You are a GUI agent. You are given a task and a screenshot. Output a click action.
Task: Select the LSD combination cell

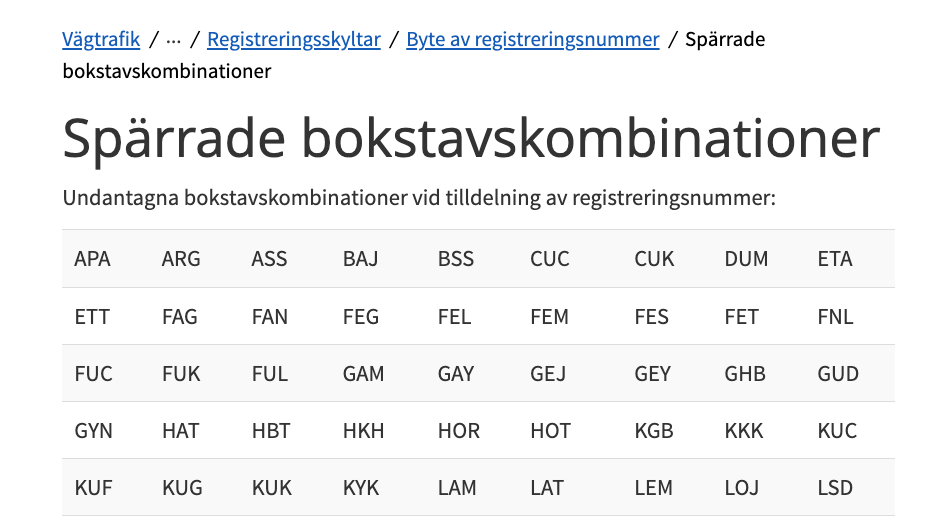835,488
